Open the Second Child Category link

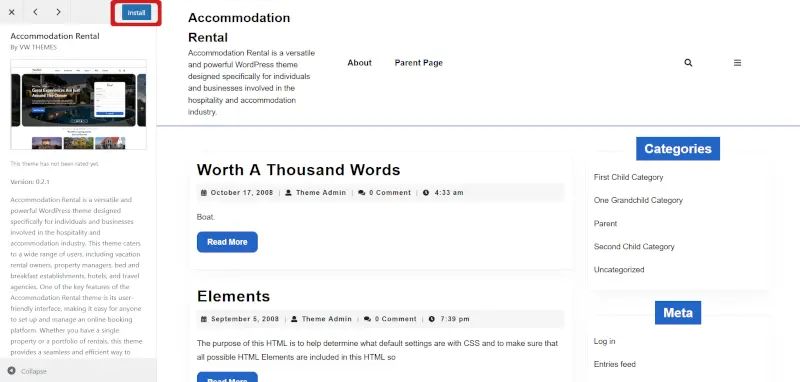tap(634, 247)
